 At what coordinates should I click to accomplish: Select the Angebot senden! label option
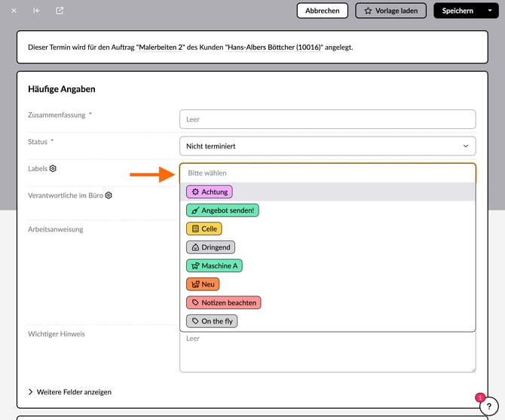pyautogui.click(x=222, y=210)
